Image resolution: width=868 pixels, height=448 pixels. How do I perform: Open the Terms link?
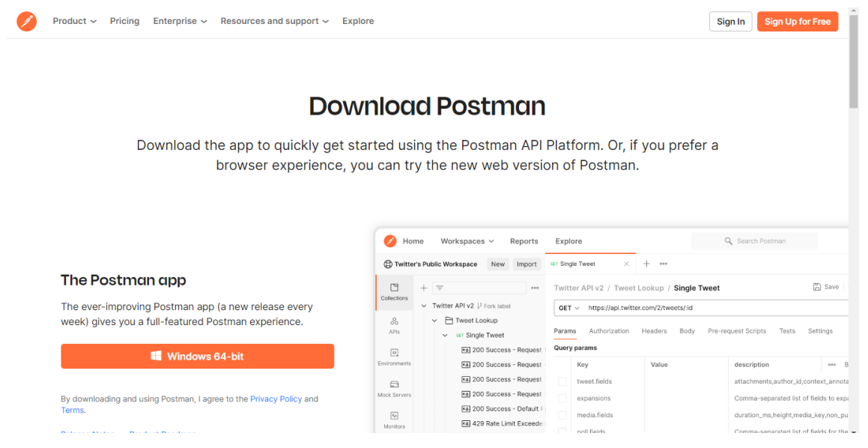[73, 411]
